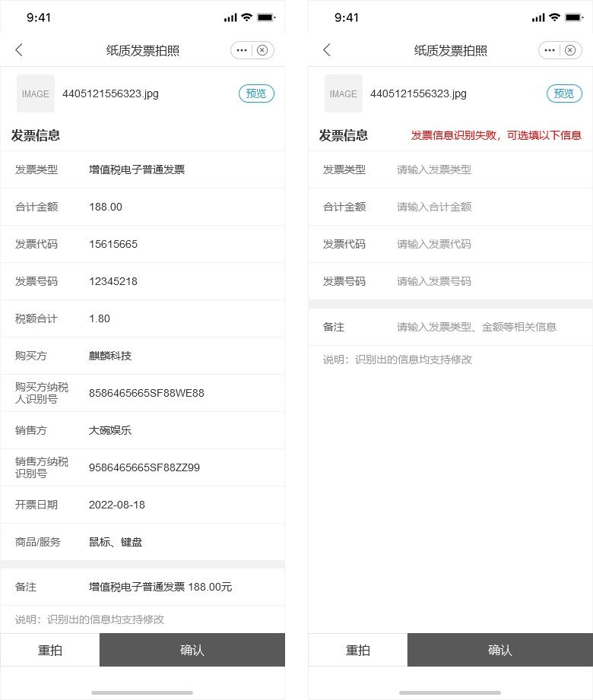Click the 纸质发票拍照 title on the right screen

(x=451, y=50)
